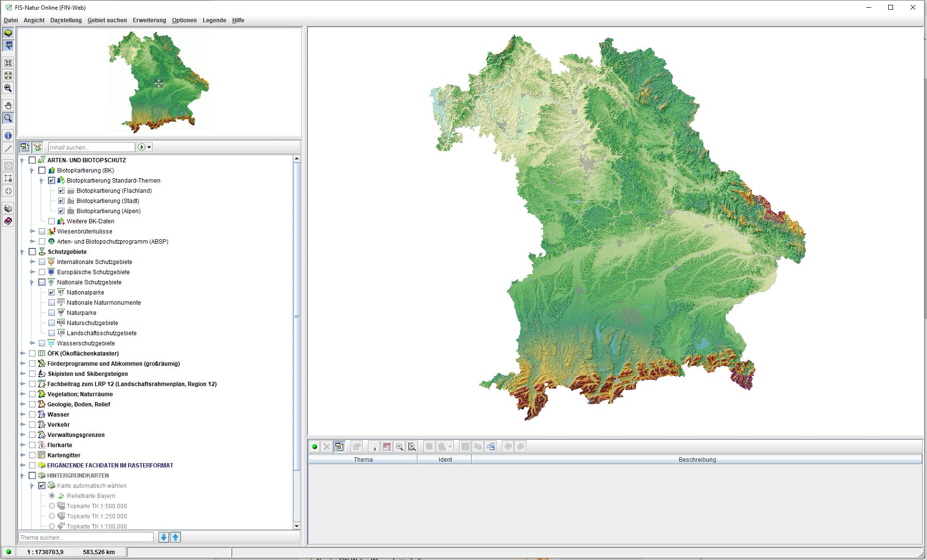Select Flurkarte tree item
Image resolution: width=927 pixels, height=560 pixels.
pos(60,445)
